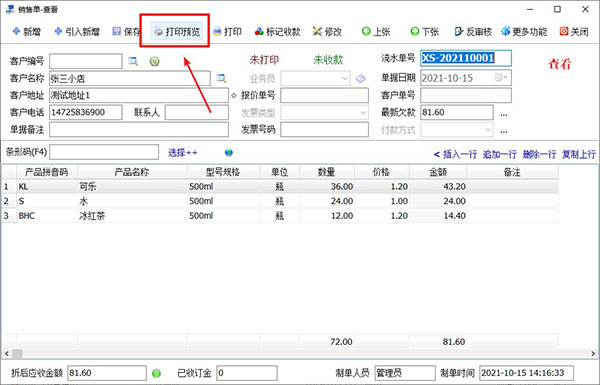The image size is (600, 385).
Task: Maximize the 销售单 window
Action: 558,9
